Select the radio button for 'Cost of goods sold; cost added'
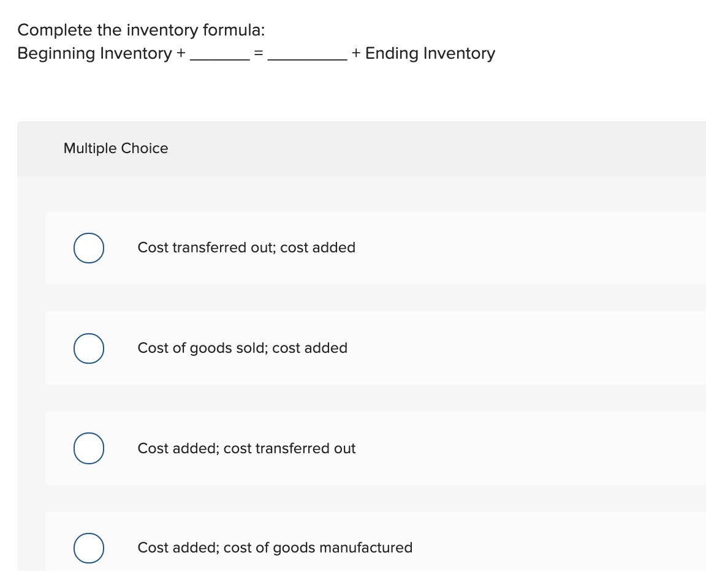This screenshot has height=588, width=706. 88,348
